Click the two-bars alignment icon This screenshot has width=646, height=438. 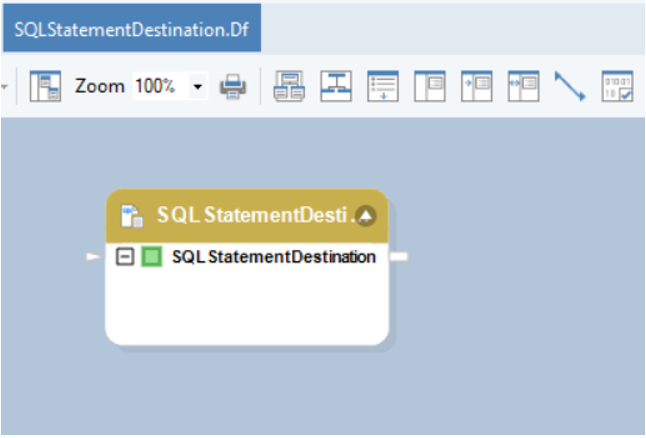pyautogui.click(x=337, y=87)
